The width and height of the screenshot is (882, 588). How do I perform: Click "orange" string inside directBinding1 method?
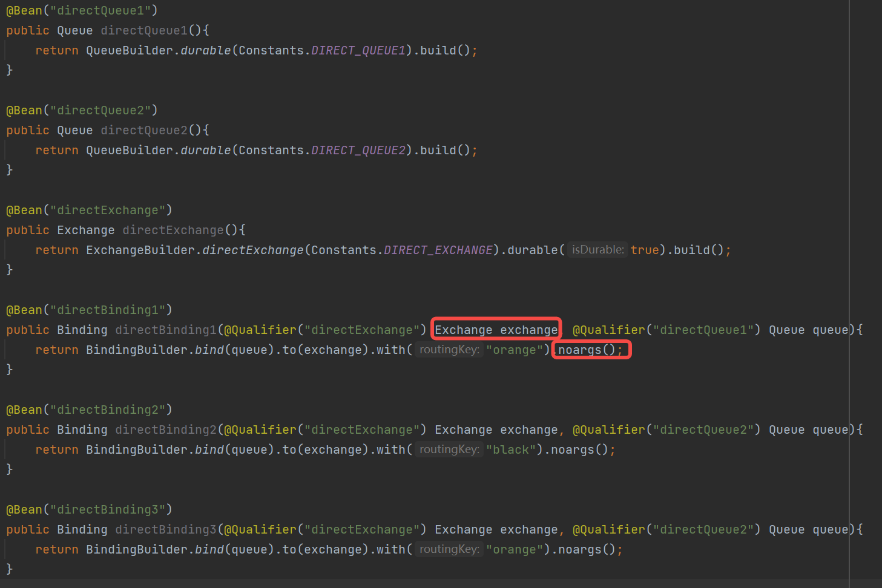[515, 350]
